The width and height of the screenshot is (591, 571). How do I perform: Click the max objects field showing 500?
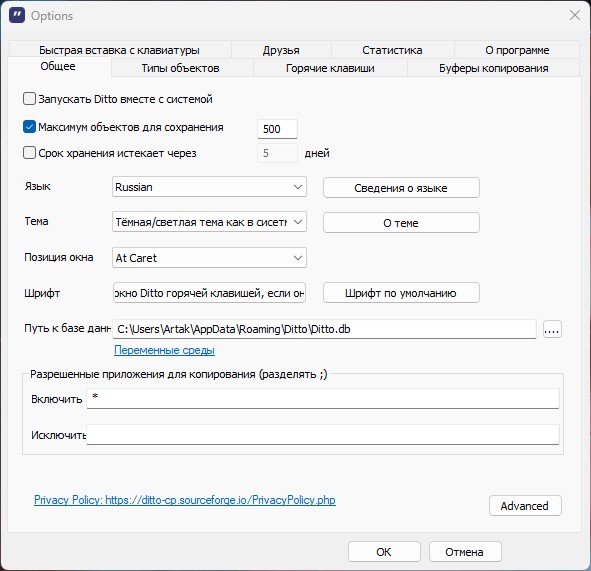(277, 129)
